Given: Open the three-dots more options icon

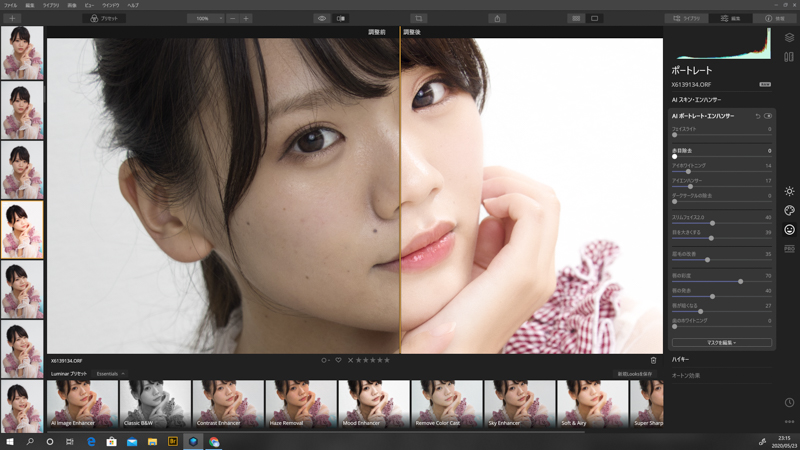Looking at the screenshot, I should 789,421.
